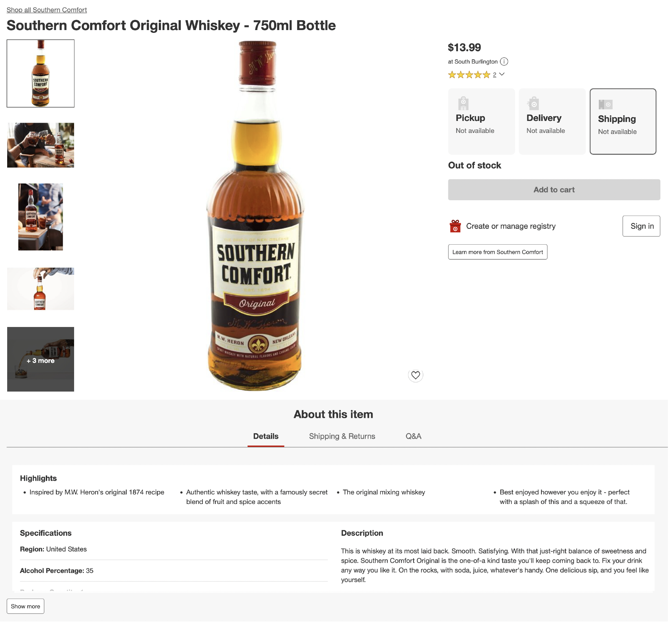Click the five-star rating stars
The image size is (672, 628).
point(469,74)
